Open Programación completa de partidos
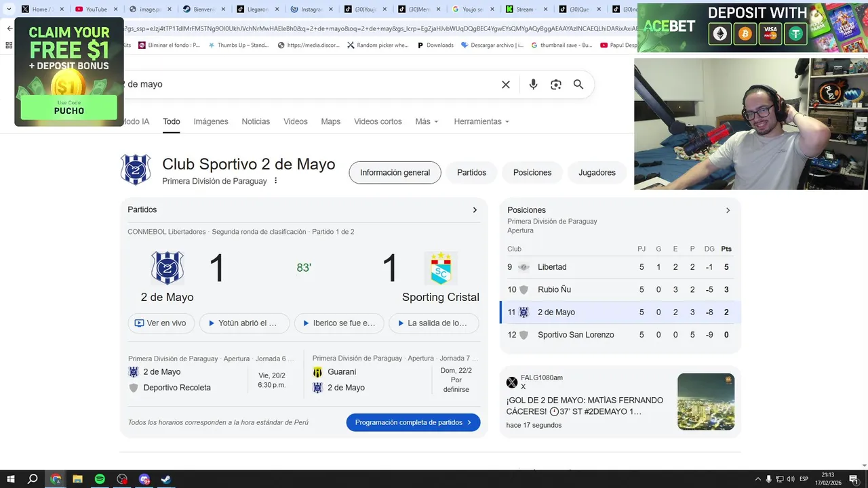868x488 pixels. click(x=413, y=422)
